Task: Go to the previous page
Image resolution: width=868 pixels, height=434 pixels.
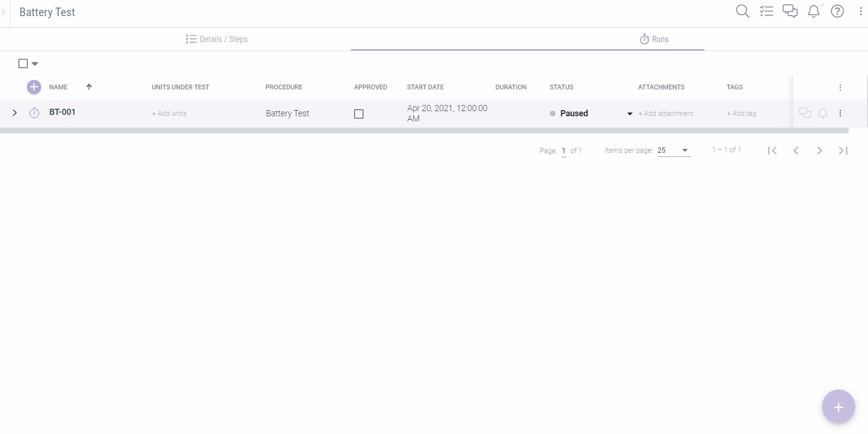Action: tap(796, 150)
